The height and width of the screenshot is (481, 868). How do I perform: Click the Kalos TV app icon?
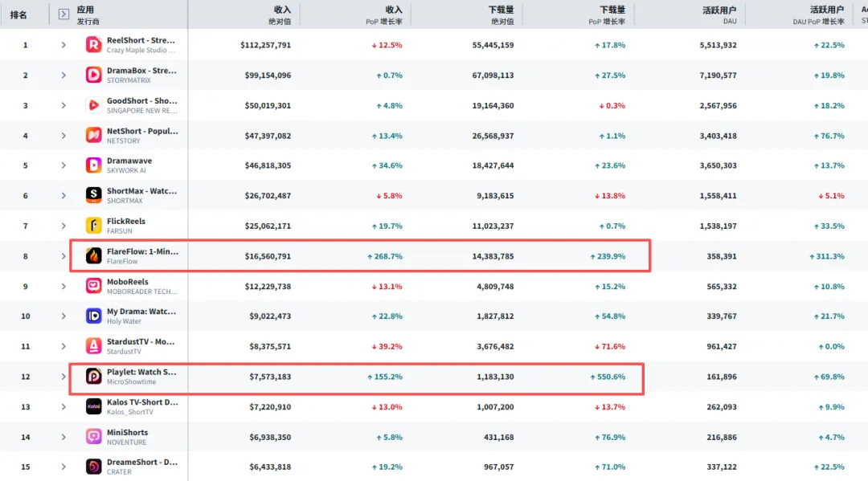[x=93, y=406]
